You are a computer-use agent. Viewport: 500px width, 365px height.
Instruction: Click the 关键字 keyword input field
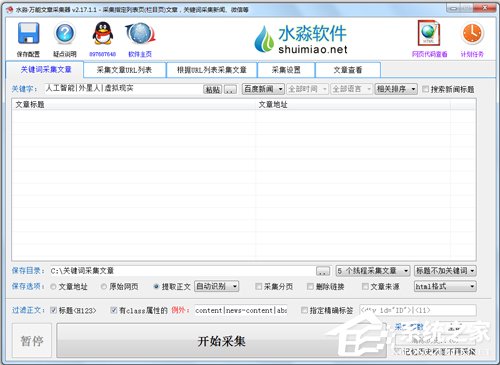pyautogui.click(x=123, y=89)
